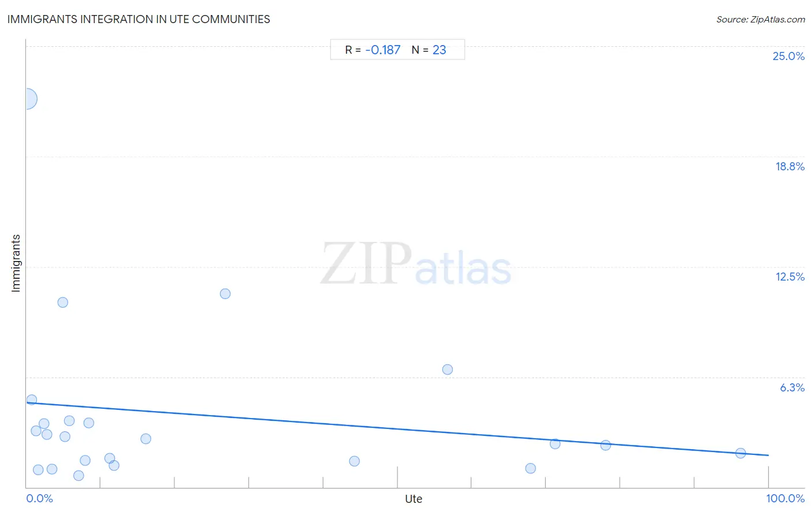812x515 pixels.
Task: Click the data point near 78% Ute
Action: click(606, 445)
